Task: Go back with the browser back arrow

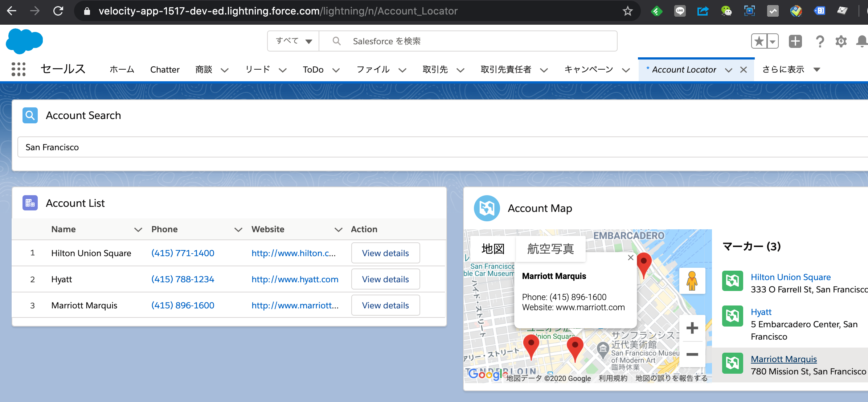Action: click(12, 11)
